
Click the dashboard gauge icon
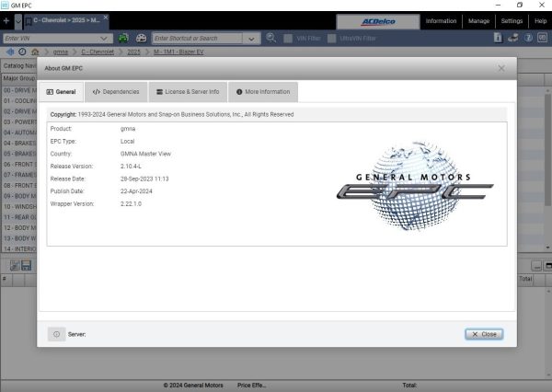coord(141,38)
